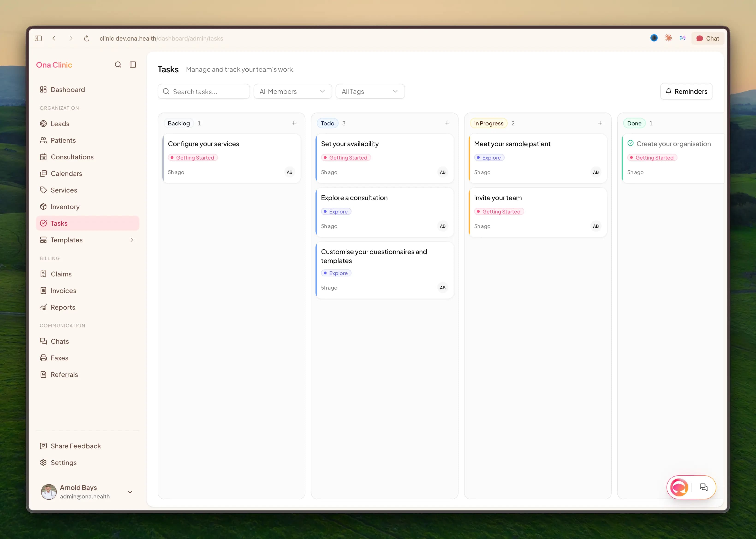Image resolution: width=756 pixels, height=539 pixels.
Task: Go forward with browser forward arrow
Action: point(71,38)
